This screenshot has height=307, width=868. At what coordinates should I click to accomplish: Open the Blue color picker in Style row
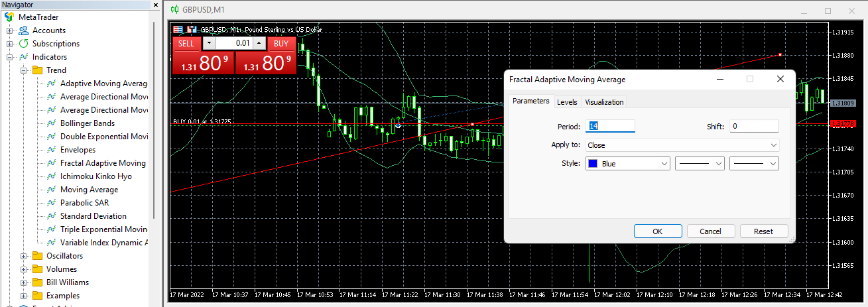pyautogui.click(x=628, y=164)
